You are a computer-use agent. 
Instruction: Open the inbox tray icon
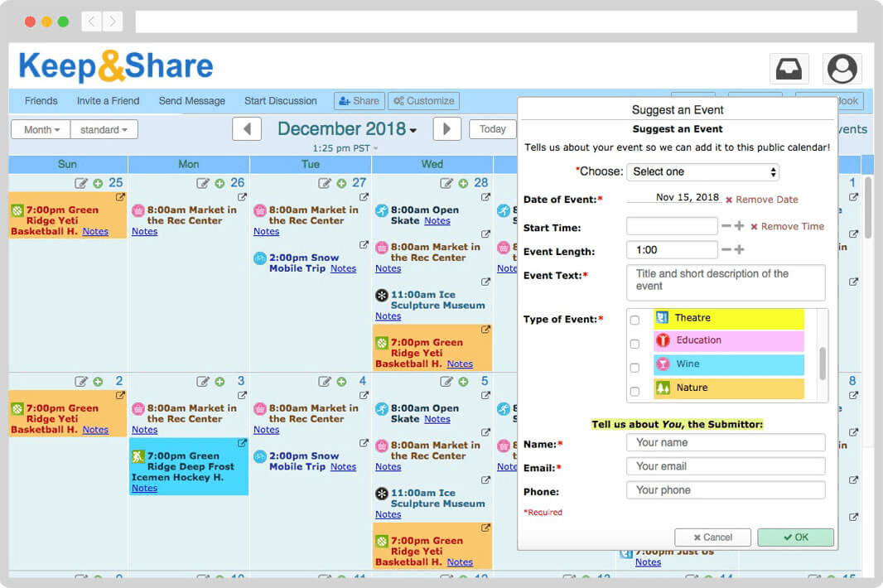(x=789, y=70)
